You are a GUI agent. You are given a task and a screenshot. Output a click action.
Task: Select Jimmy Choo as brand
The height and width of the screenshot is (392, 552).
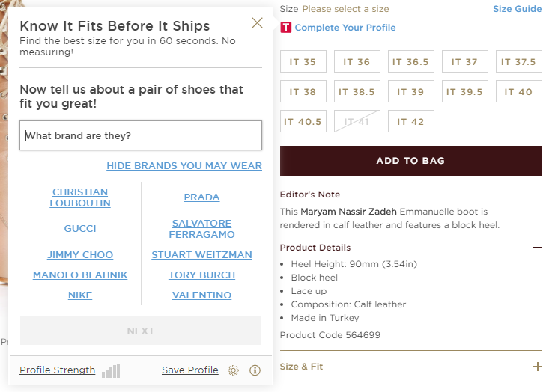[80, 255]
